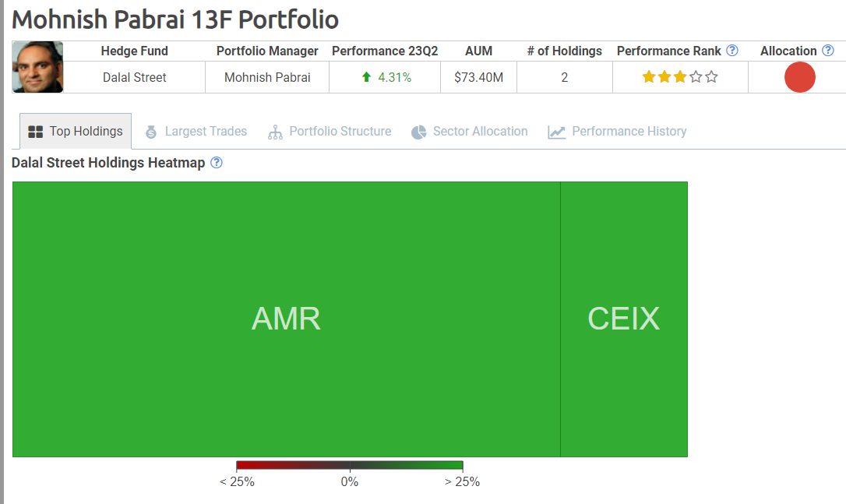
Task: Click the 4.31% performance value
Action: [394, 77]
